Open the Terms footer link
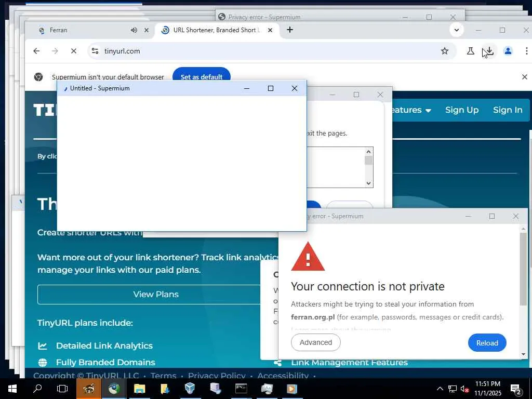Screen dimensions: 532x399 (x=163, y=376)
